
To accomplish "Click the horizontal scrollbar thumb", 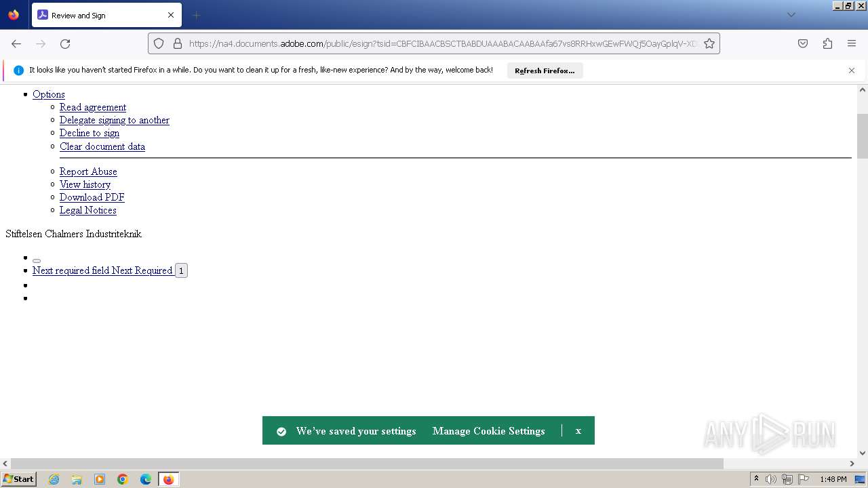I will (x=367, y=464).
